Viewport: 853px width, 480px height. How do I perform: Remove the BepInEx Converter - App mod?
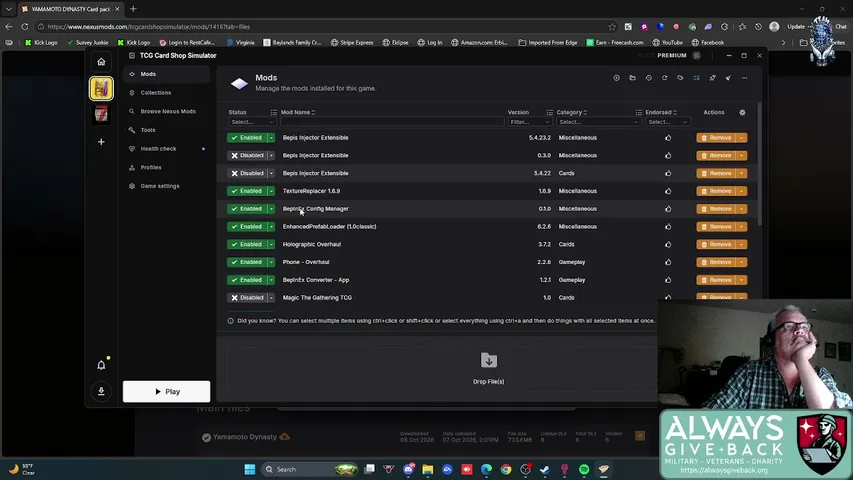(x=716, y=280)
